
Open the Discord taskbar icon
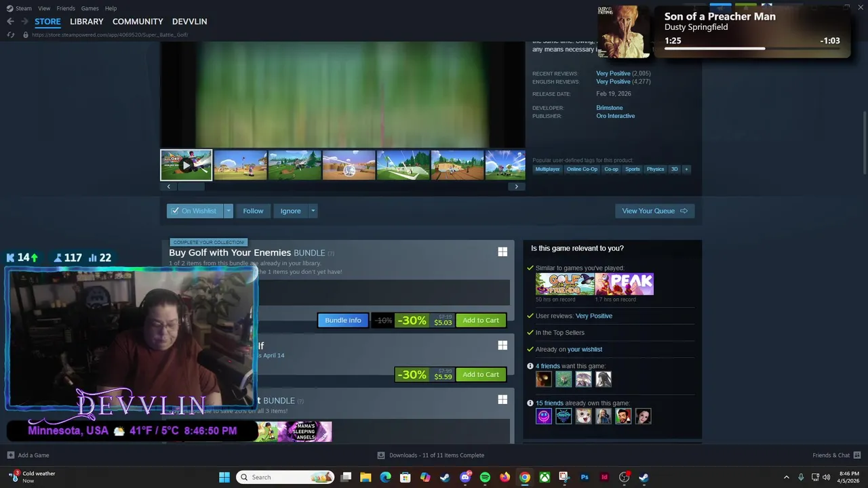tap(465, 477)
